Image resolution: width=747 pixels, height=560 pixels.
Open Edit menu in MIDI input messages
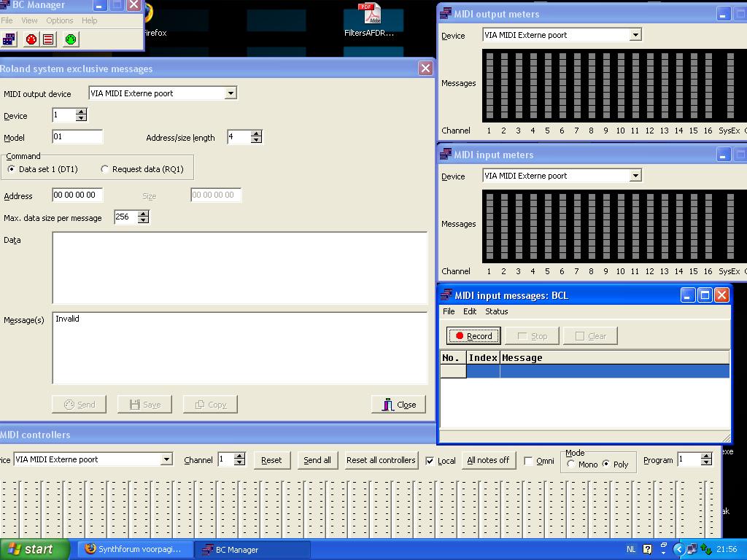pyautogui.click(x=470, y=311)
